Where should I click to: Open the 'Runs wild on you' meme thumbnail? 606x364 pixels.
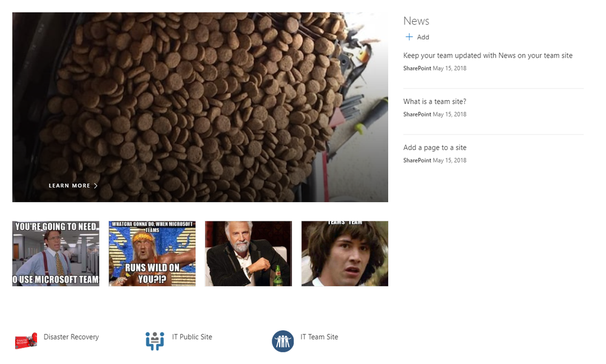[x=152, y=254]
